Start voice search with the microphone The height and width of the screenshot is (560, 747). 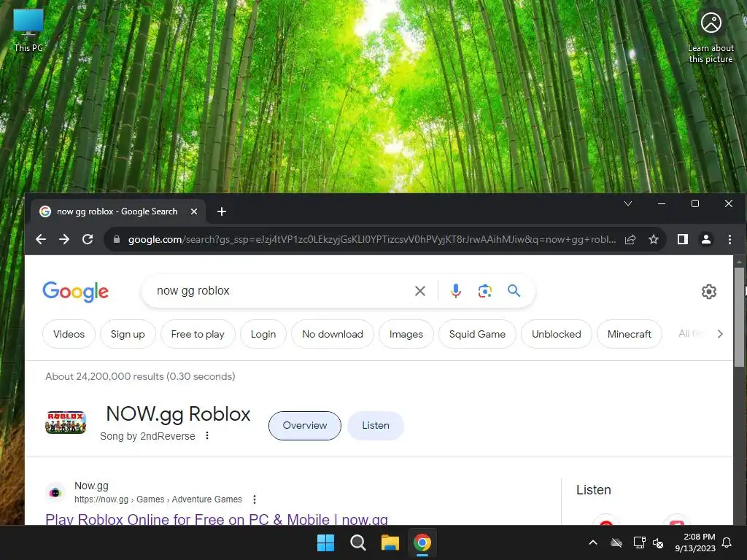coord(455,291)
